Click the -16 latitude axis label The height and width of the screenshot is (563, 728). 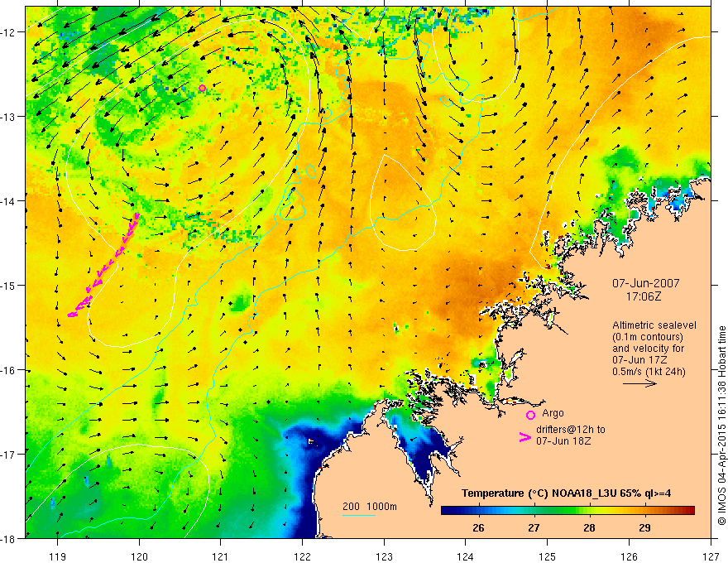pos(9,370)
